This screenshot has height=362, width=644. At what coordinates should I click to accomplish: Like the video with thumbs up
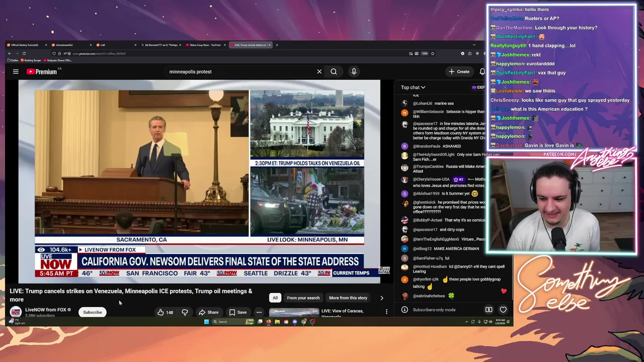(x=165, y=312)
